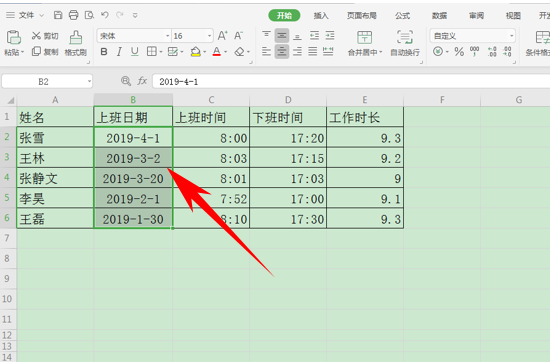Open the font name dropdown 宋体

(168, 36)
